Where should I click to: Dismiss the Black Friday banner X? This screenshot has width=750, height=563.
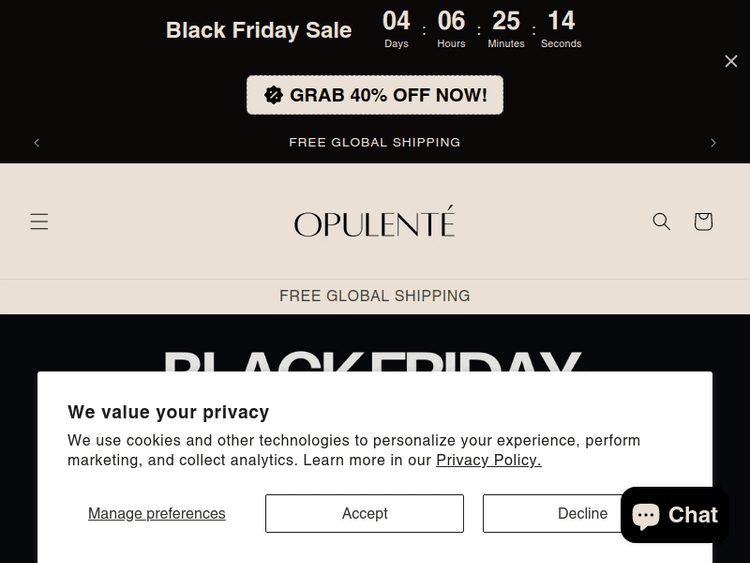click(x=731, y=61)
